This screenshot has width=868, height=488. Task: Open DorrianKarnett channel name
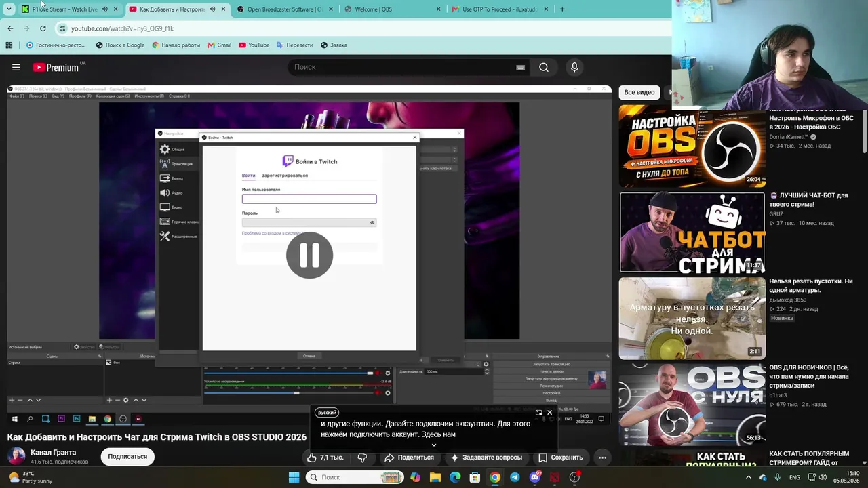[x=789, y=137]
